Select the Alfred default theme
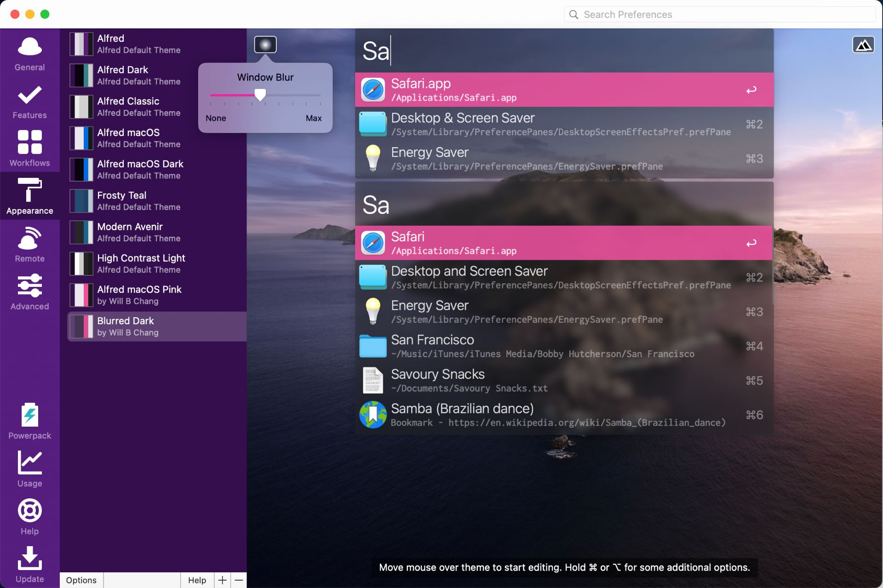 pyautogui.click(x=157, y=44)
